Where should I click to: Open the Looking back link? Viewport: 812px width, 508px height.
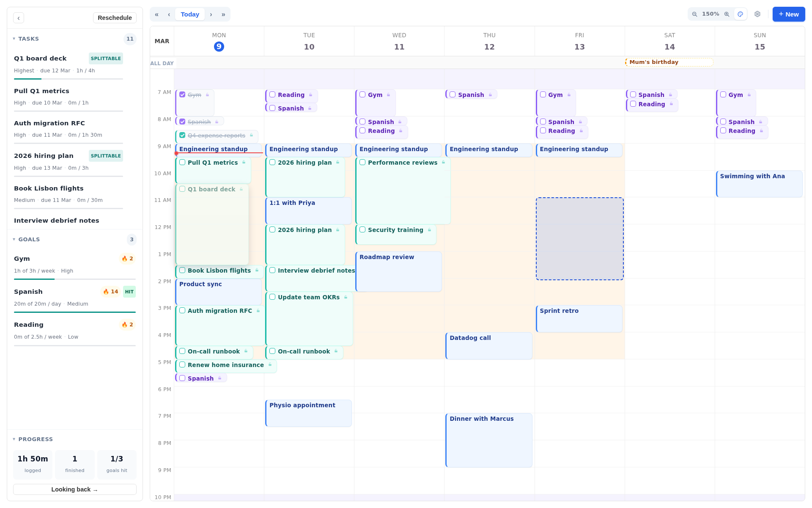pyautogui.click(x=75, y=489)
